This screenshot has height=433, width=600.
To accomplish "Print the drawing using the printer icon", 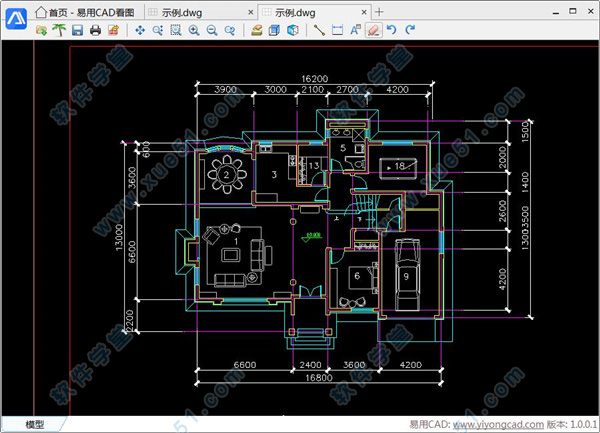I will (x=95, y=31).
